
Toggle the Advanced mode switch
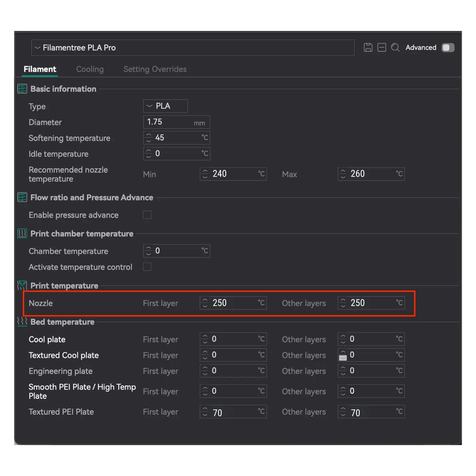[x=448, y=48]
